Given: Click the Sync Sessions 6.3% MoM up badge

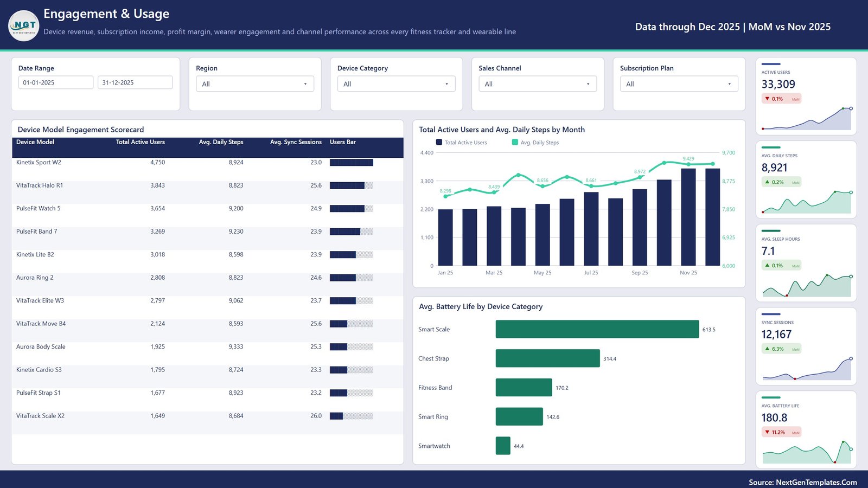Looking at the screenshot, I should coord(781,349).
